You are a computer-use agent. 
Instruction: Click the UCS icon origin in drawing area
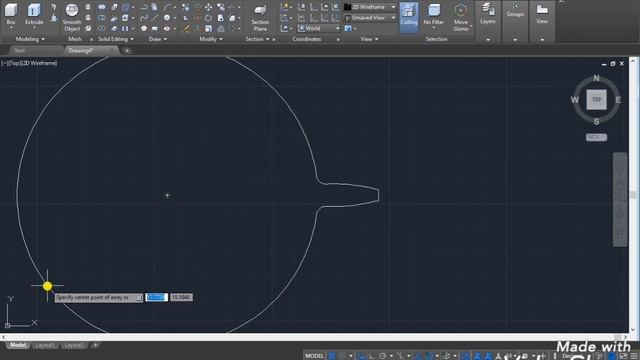(7, 325)
